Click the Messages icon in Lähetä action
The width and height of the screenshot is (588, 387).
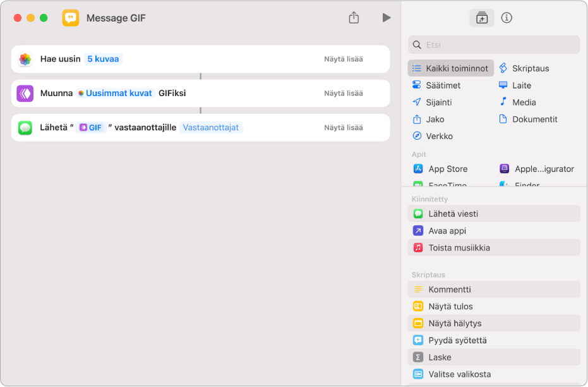(x=25, y=128)
